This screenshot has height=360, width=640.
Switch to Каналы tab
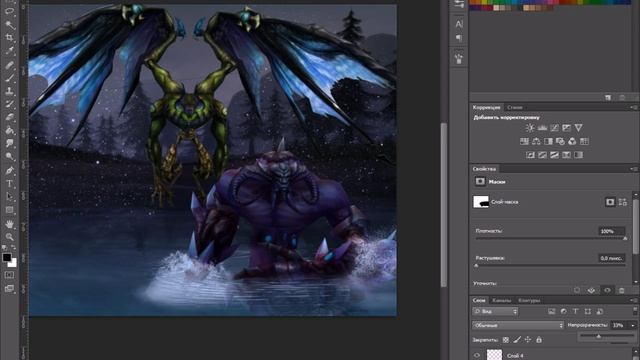click(x=501, y=300)
